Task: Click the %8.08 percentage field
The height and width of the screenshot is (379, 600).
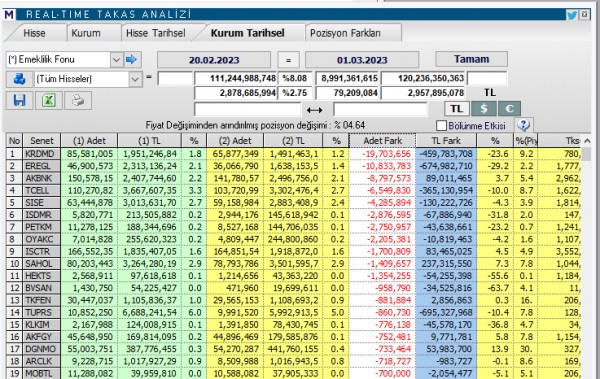Action: tap(295, 78)
